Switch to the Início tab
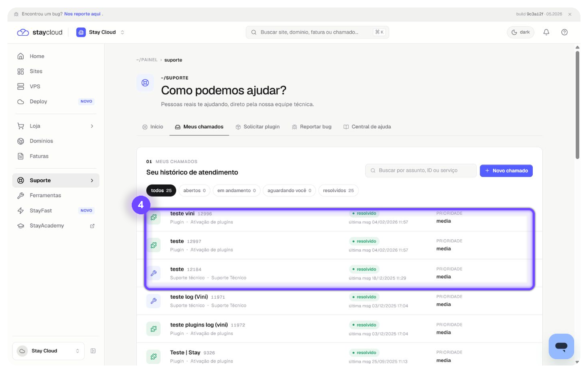Image resolution: width=588 pixels, height=373 pixels. pyautogui.click(x=153, y=127)
